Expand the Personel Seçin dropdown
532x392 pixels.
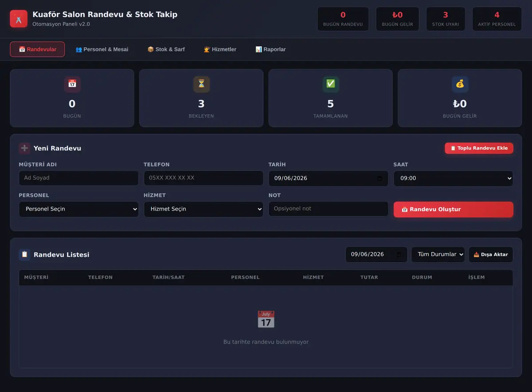[78, 209]
